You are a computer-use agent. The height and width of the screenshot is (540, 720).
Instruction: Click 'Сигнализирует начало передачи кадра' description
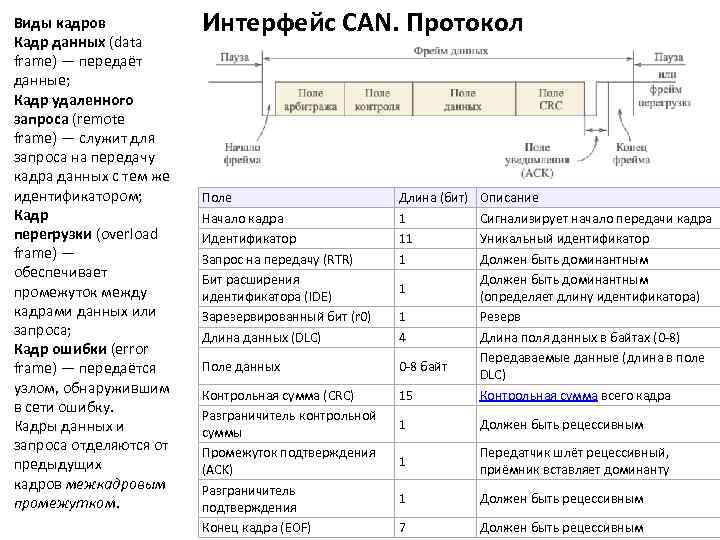click(x=598, y=219)
